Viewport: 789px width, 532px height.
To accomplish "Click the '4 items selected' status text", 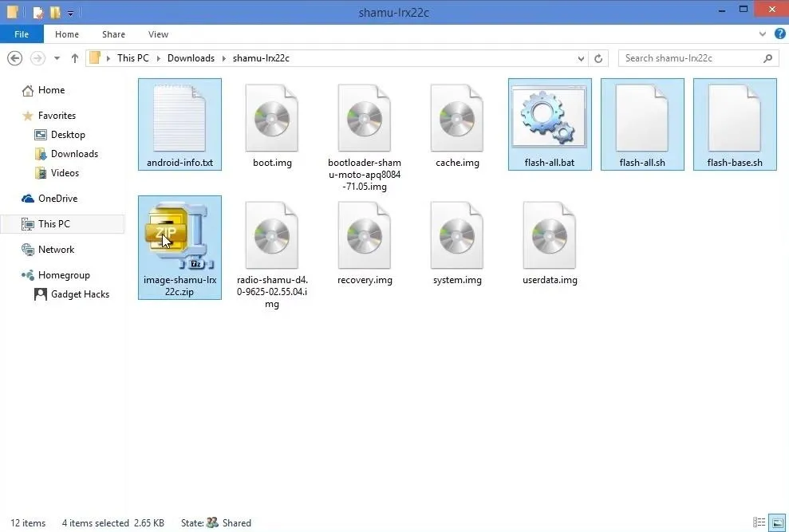I will point(95,523).
